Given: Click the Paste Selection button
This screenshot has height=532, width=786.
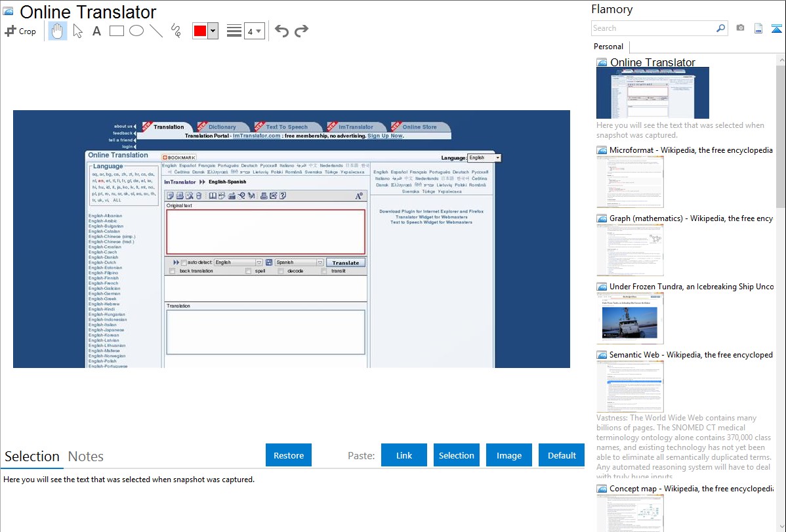Looking at the screenshot, I should coord(456,455).
